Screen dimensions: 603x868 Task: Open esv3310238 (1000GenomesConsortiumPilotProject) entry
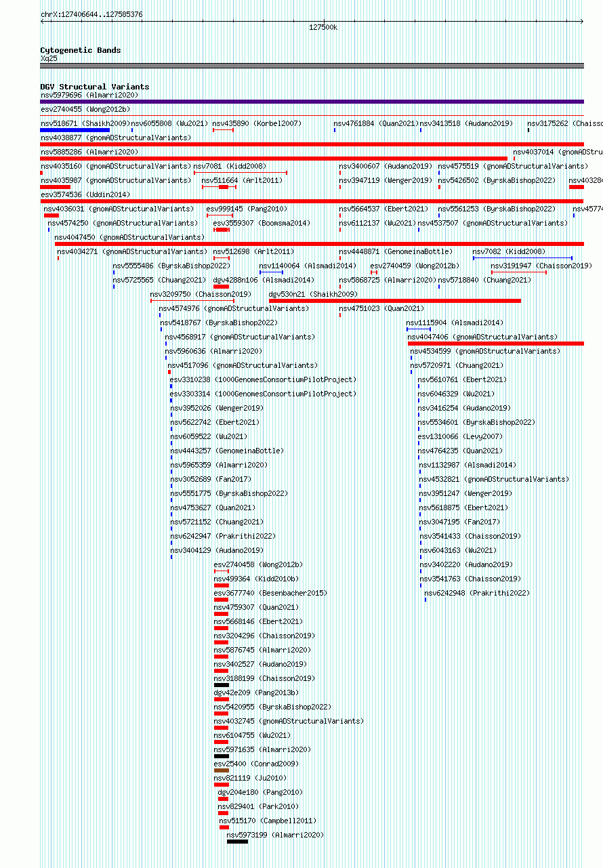263,379
